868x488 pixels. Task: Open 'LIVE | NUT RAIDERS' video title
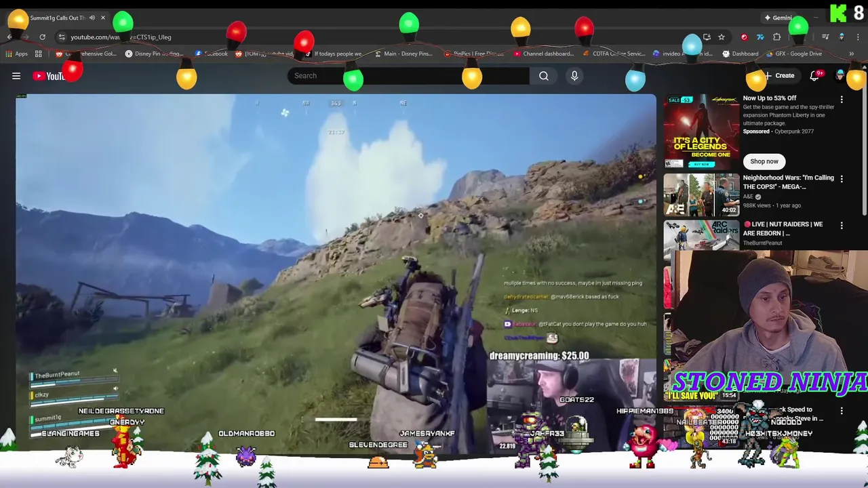point(783,228)
